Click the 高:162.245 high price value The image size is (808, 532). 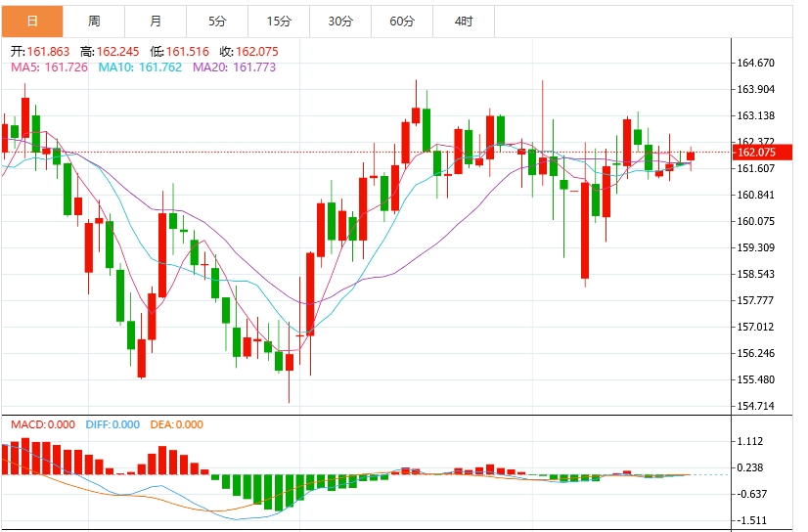click(110, 52)
